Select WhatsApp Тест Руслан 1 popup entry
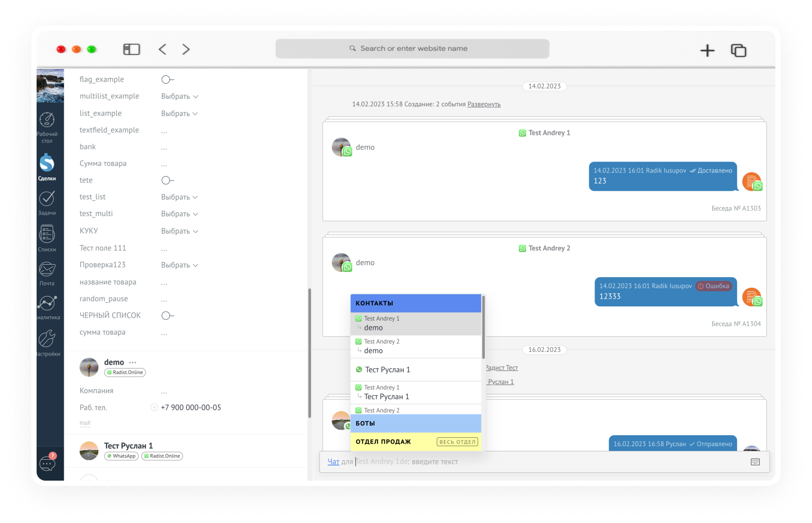This screenshot has height=523, width=812. coord(416,370)
